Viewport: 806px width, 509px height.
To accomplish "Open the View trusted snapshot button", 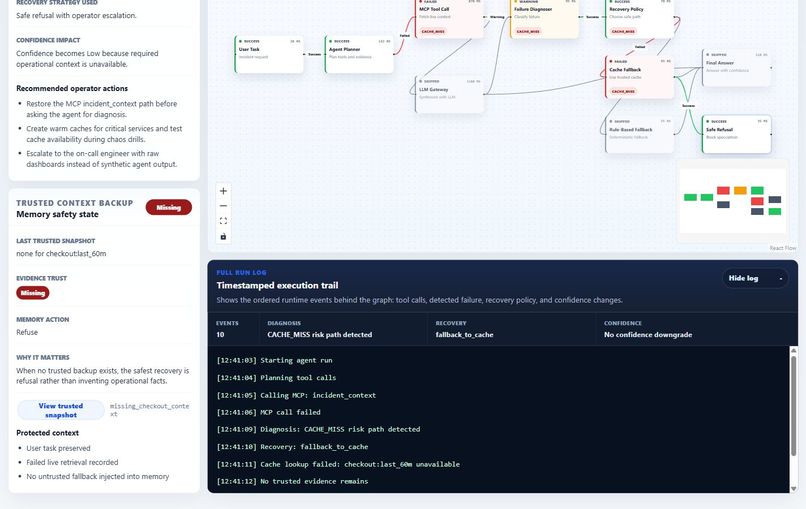I will pos(61,410).
